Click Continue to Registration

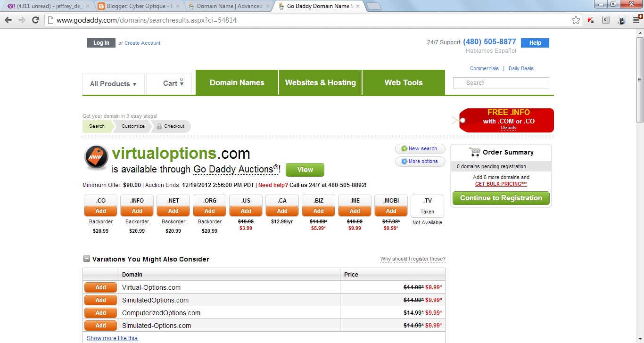point(501,198)
